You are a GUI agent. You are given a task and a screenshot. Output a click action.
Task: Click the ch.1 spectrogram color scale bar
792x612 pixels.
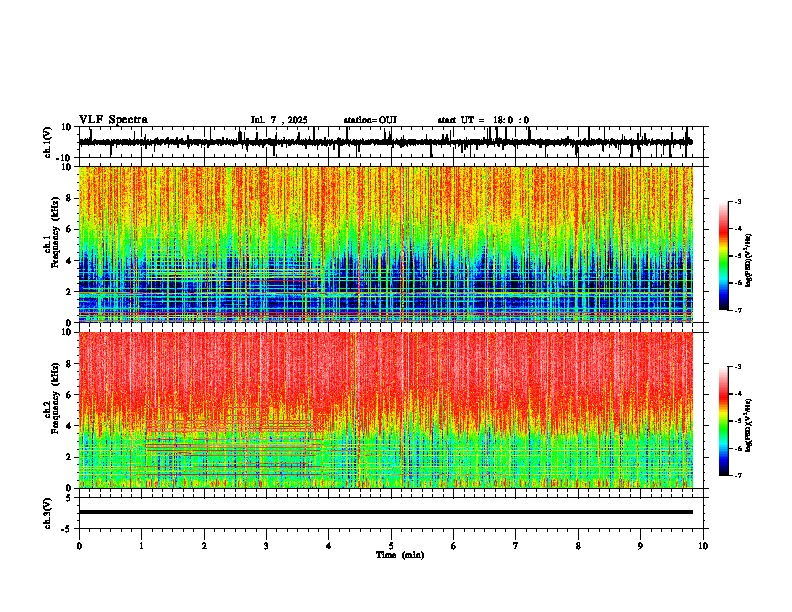pyautogui.click(x=724, y=256)
